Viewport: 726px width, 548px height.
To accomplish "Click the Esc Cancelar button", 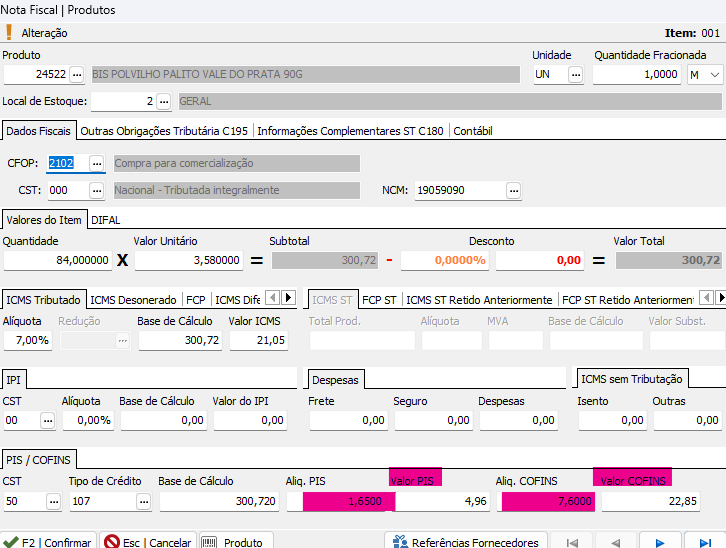I will [x=147, y=542].
